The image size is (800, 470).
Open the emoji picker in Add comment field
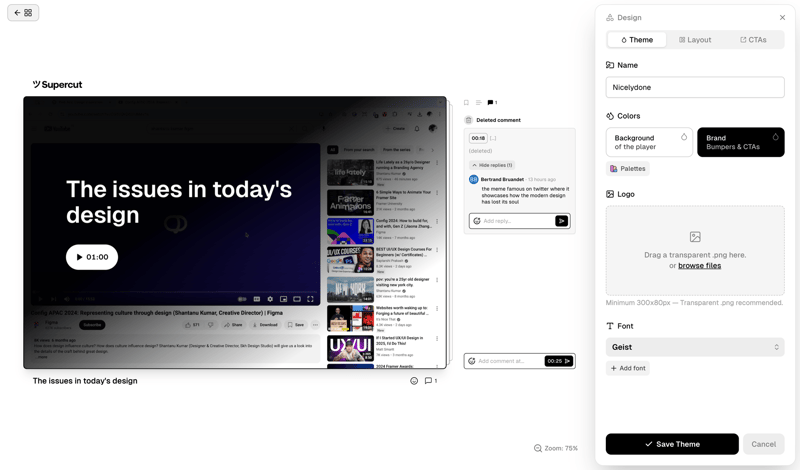tap(471, 361)
